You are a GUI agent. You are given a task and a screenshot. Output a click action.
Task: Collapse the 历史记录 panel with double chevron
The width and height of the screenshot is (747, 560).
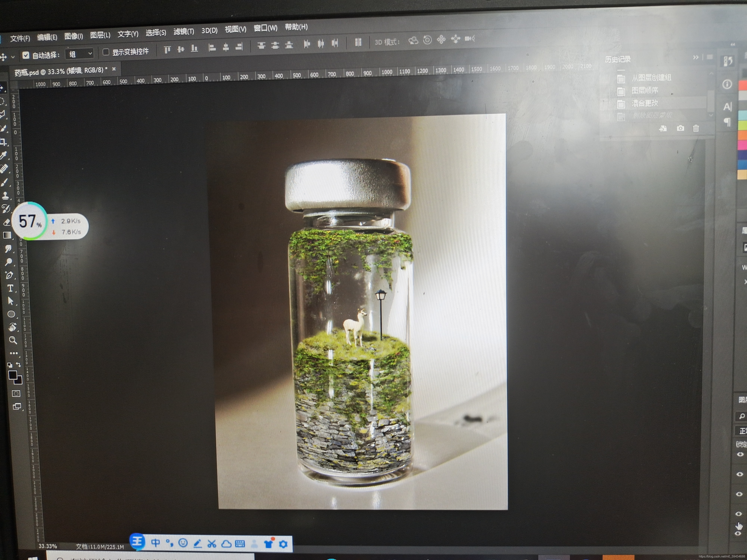pos(696,57)
